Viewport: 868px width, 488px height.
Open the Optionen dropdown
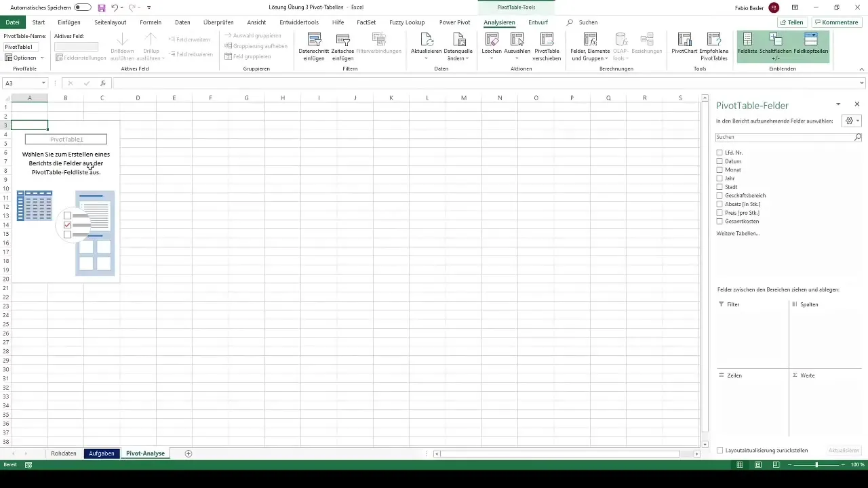coord(24,58)
